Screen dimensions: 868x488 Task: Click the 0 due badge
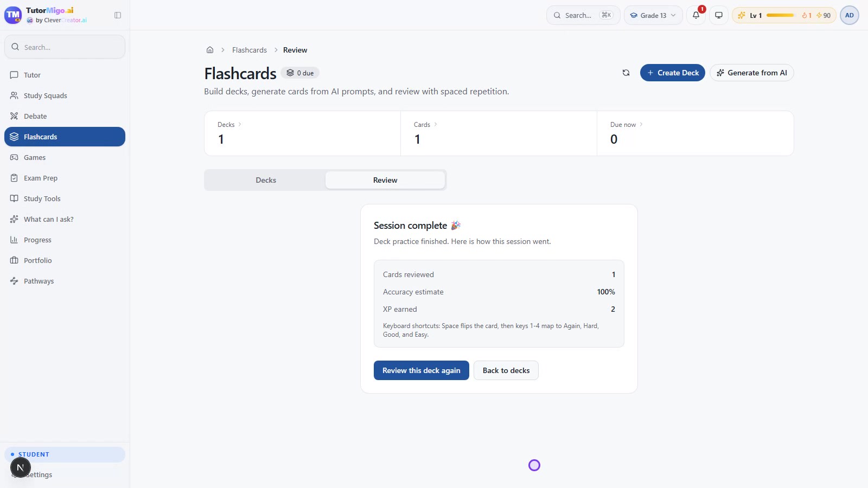(300, 73)
